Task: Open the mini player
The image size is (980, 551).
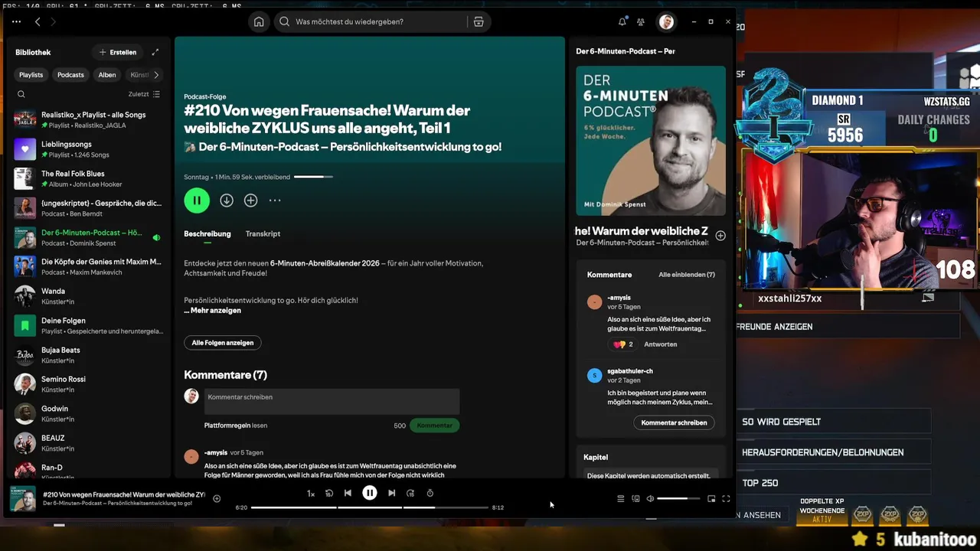Action: point(711,499)
